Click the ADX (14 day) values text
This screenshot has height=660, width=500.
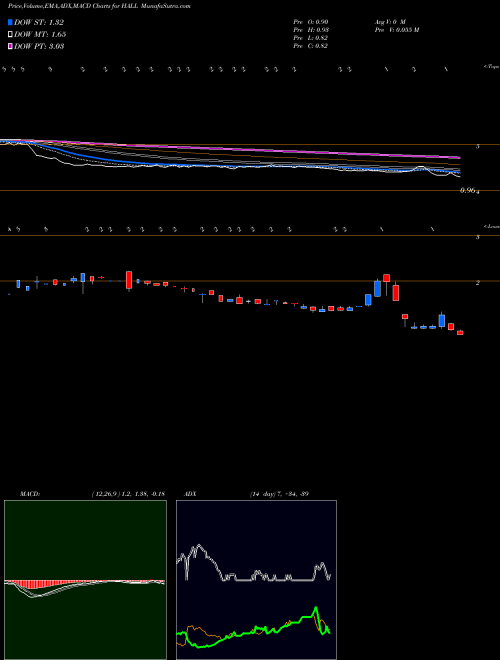click(279, 494)
